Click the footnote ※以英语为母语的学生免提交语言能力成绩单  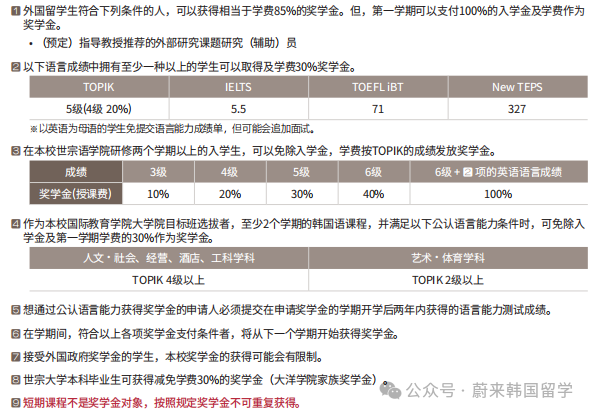pyautogui.click(x=172, y=129)
